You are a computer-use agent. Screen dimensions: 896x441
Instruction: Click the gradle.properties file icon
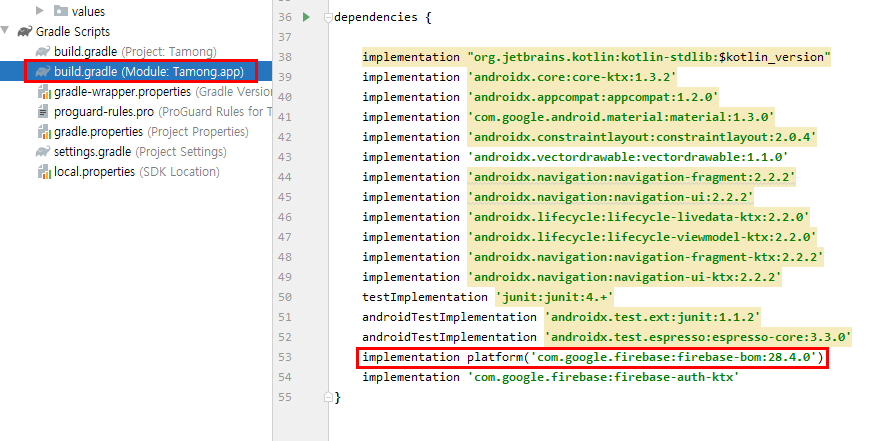click(43, 132)
